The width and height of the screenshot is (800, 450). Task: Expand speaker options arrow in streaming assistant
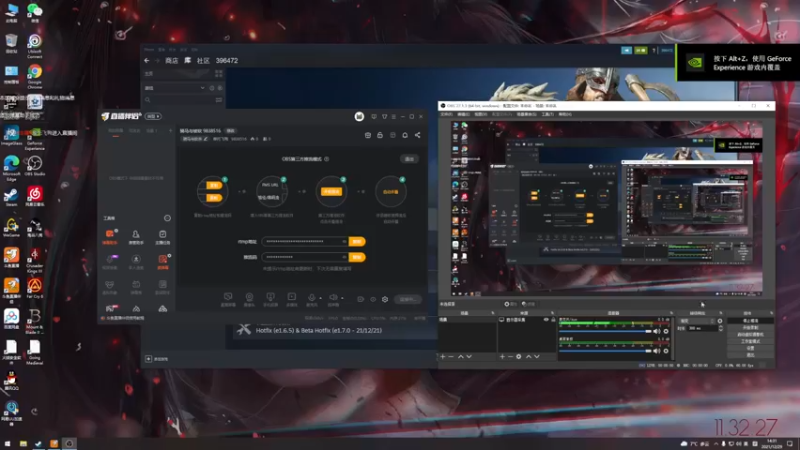pyautogui.click(x=342, y=298)
